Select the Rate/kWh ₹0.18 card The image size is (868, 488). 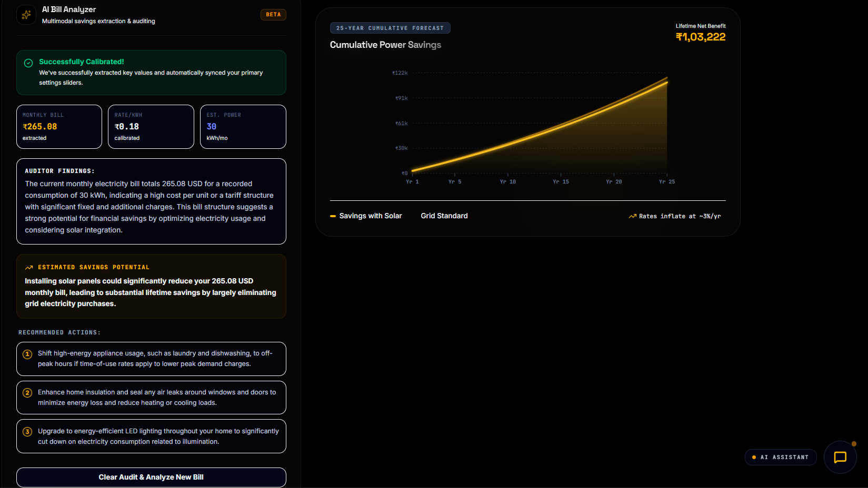pyautogui.click(x=151, y=127)
